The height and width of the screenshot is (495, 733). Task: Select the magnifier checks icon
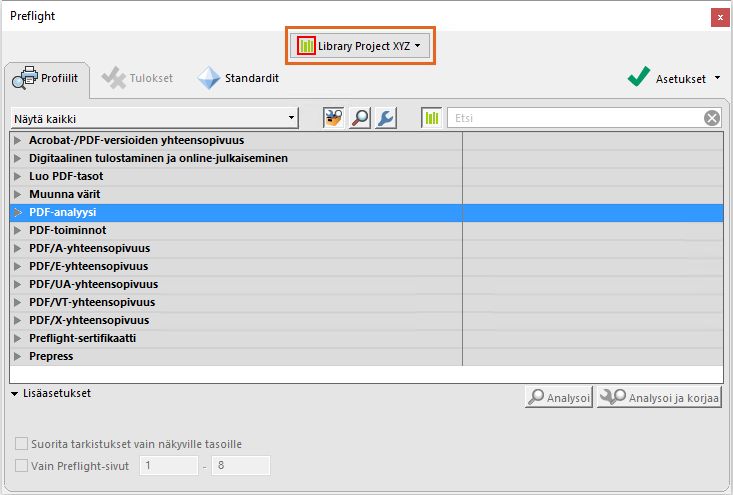pos(359,118)
